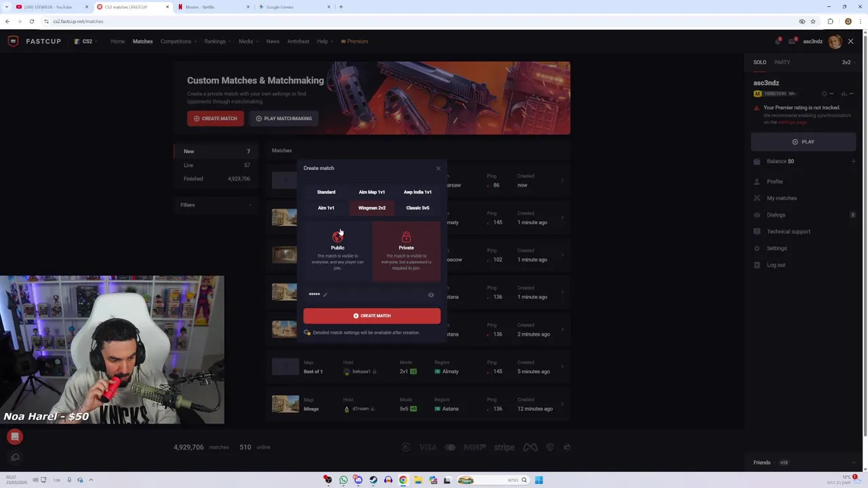
Task: Open WhatsApp from the taskbar
Action: coord(343,480)
